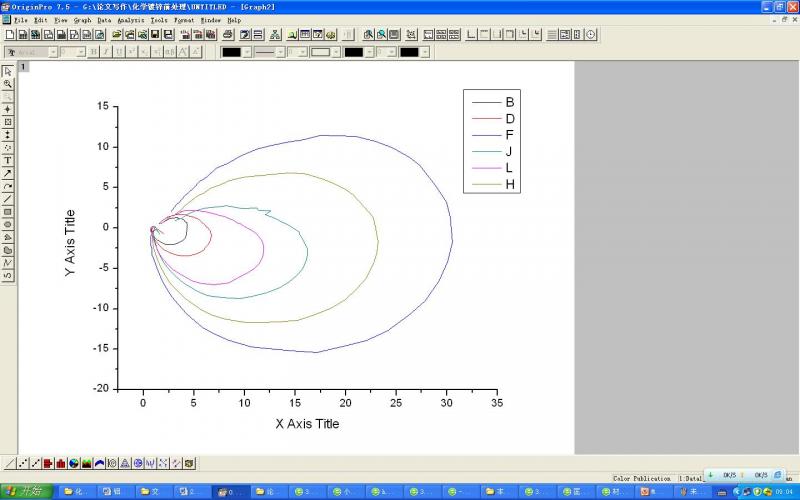This screenshot has width=800, height=500.
Task: Click the black fill color swatch
Action: [x=352, y=52]
